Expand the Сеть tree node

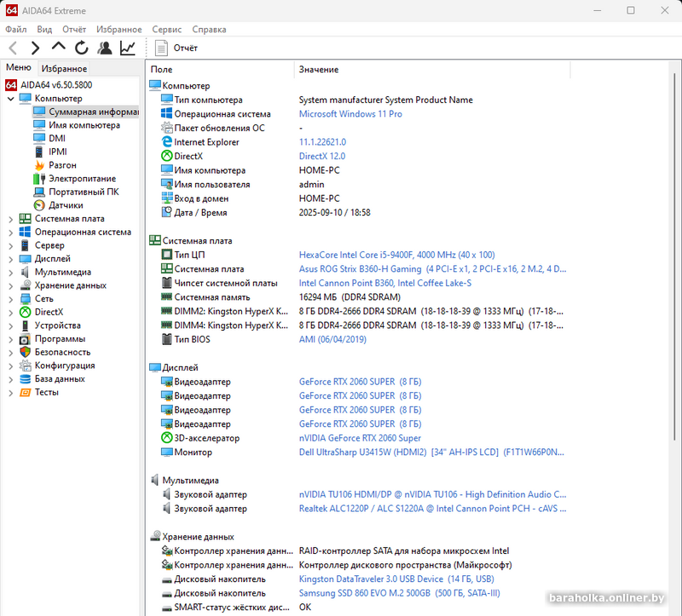[11, 299]
